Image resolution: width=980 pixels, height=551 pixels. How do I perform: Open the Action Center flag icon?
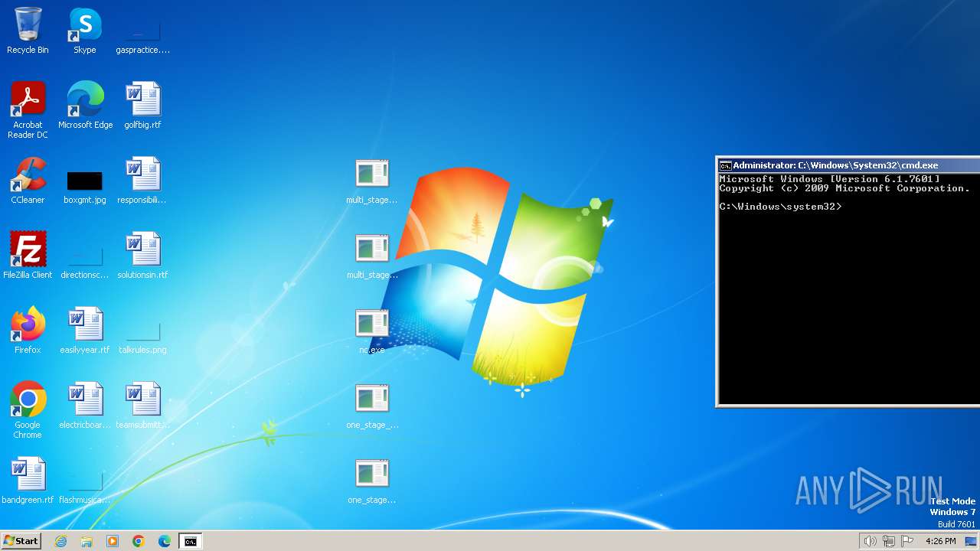tap(907, 541)
